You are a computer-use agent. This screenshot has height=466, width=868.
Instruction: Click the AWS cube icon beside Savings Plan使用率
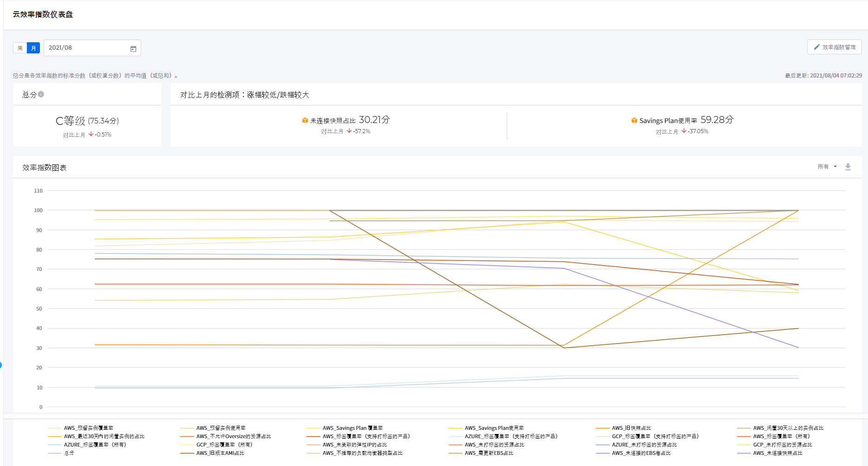[634, 120]
